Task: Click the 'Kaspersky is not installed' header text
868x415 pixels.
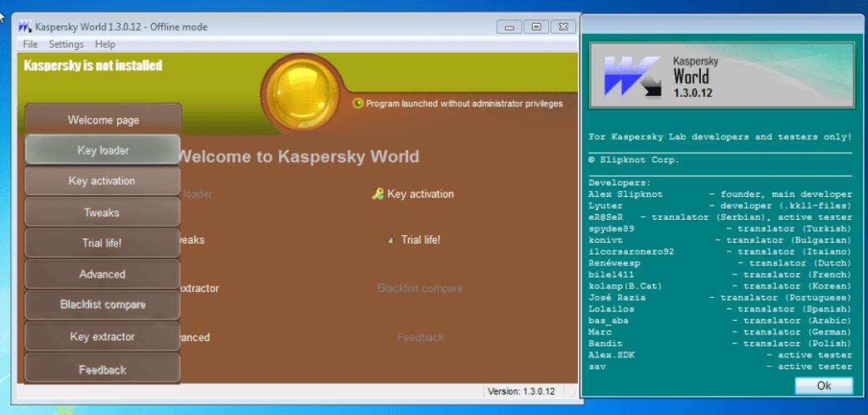Action: tap(93, 66)
